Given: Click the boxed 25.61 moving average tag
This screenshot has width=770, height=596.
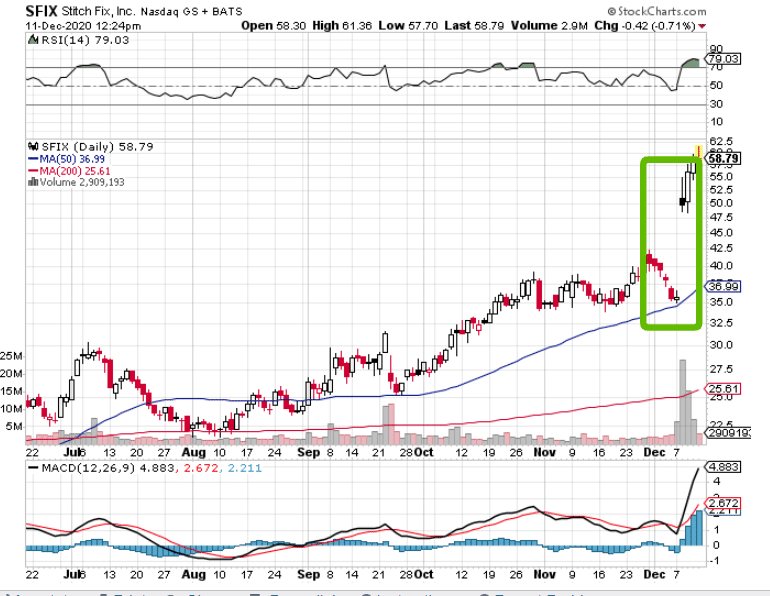Looking at the screenshot, I should (x=723, y=389).
